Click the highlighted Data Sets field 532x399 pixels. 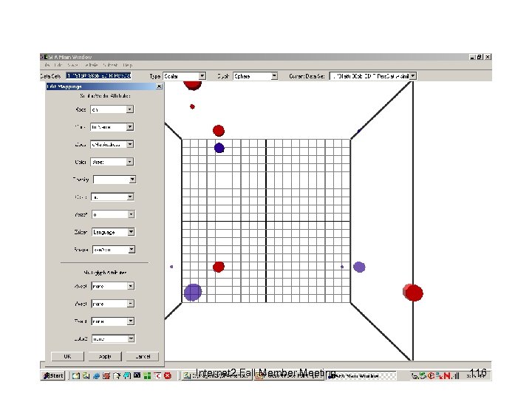pos(99,75)
